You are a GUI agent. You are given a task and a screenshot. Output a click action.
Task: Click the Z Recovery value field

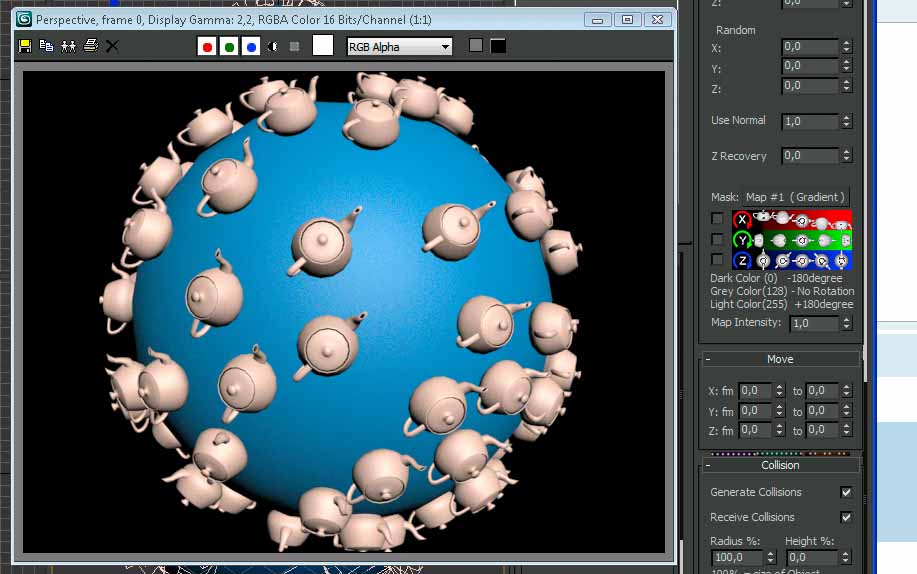pos(811,156)
